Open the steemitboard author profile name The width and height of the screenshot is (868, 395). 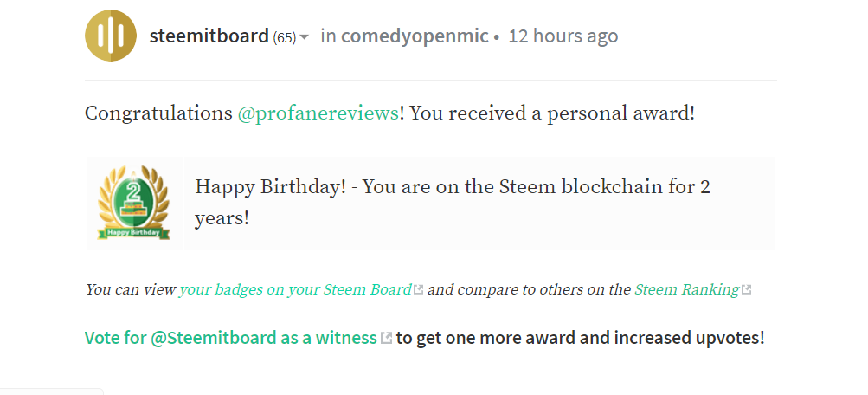tap(209, 36)
